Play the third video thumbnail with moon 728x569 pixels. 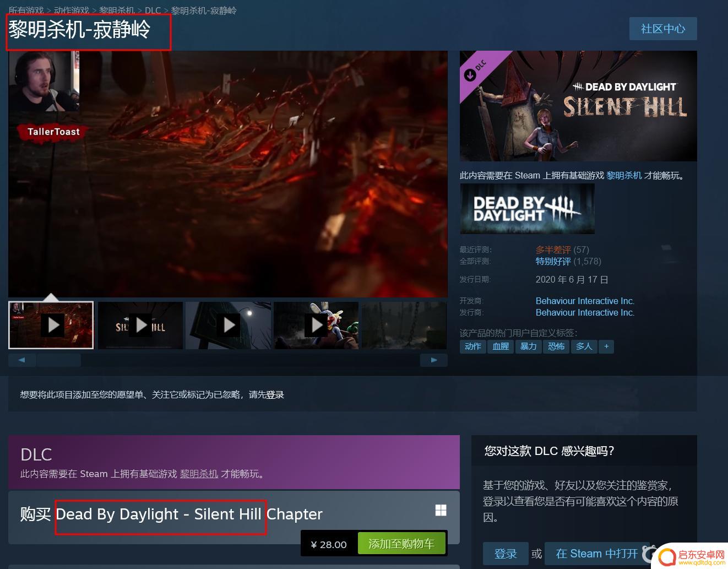[x=229, y=325]
